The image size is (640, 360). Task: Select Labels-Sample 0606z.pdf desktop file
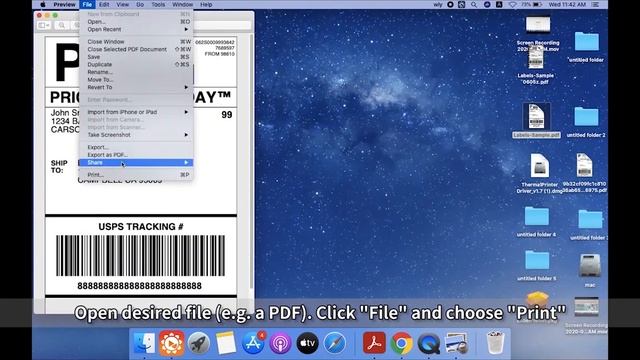[x=536, y=64]
